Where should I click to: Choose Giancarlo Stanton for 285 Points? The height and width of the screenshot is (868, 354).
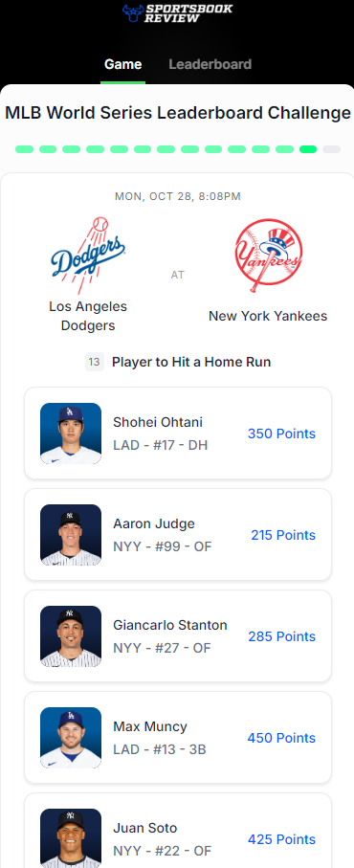pyautogui.click(x=178, y=636)
